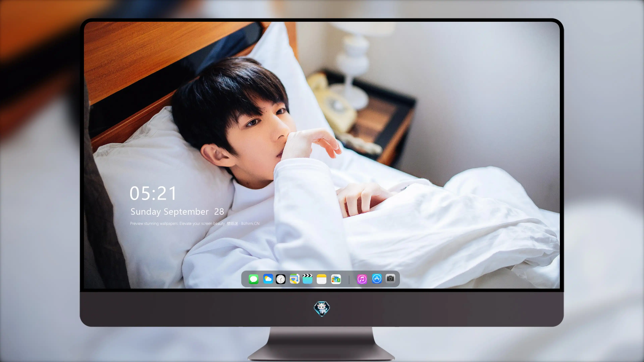Launch the Videos clapperboard app
This screenshot has height=362, width=644.
coord(308,279)
